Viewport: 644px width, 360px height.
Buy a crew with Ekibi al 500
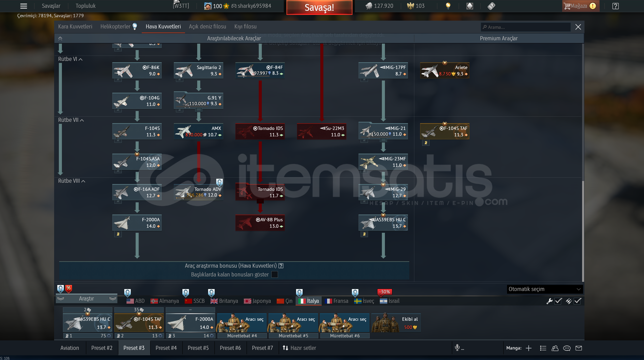[396, 323]
